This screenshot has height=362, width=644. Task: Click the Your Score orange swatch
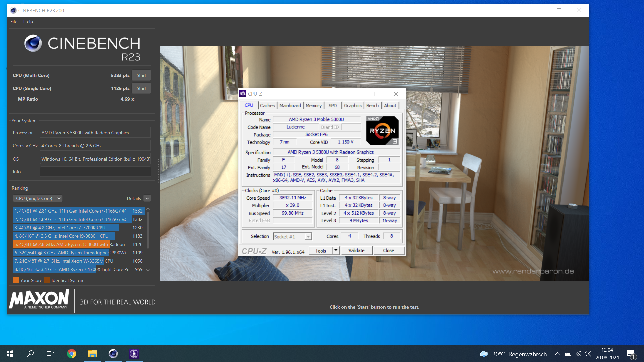click(16, 280)
